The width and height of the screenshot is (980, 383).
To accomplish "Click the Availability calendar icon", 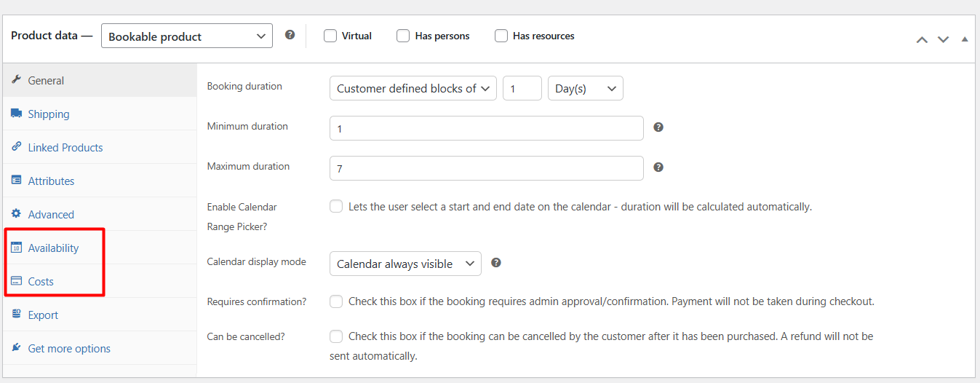I will coord(16,248).
